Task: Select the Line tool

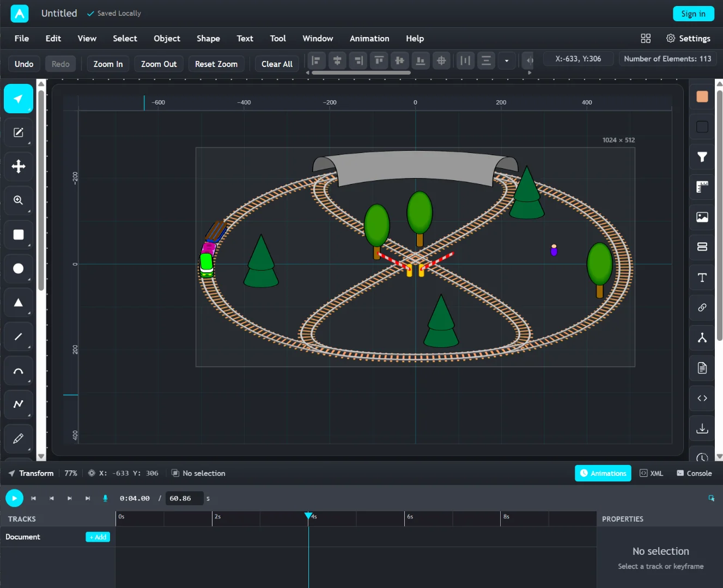Action: (19, 336)
